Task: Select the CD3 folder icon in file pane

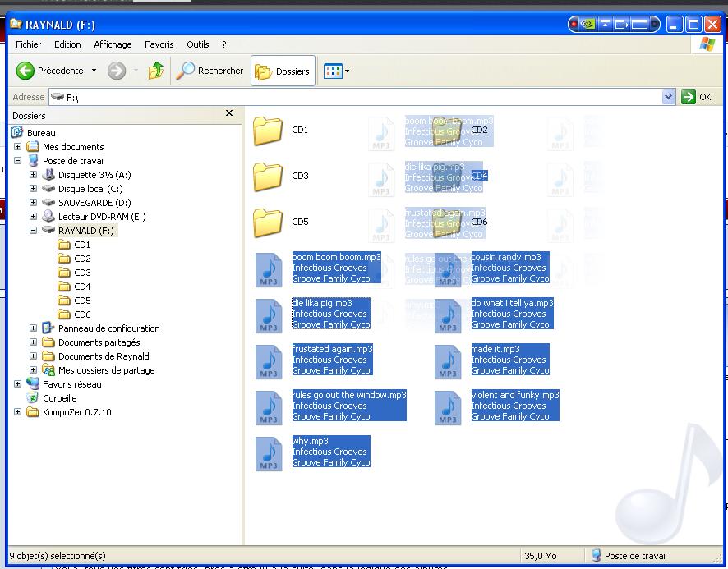Action: (268, 177)
